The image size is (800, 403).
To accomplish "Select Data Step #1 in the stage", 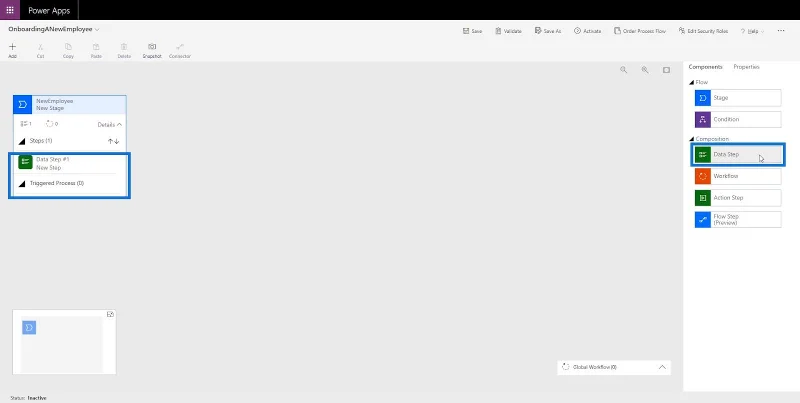I will [x=70, y=163].
